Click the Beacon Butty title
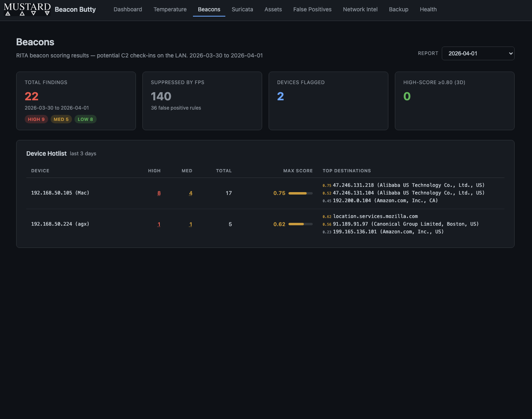Screen dimensions: 532x419 coord(75,9)
